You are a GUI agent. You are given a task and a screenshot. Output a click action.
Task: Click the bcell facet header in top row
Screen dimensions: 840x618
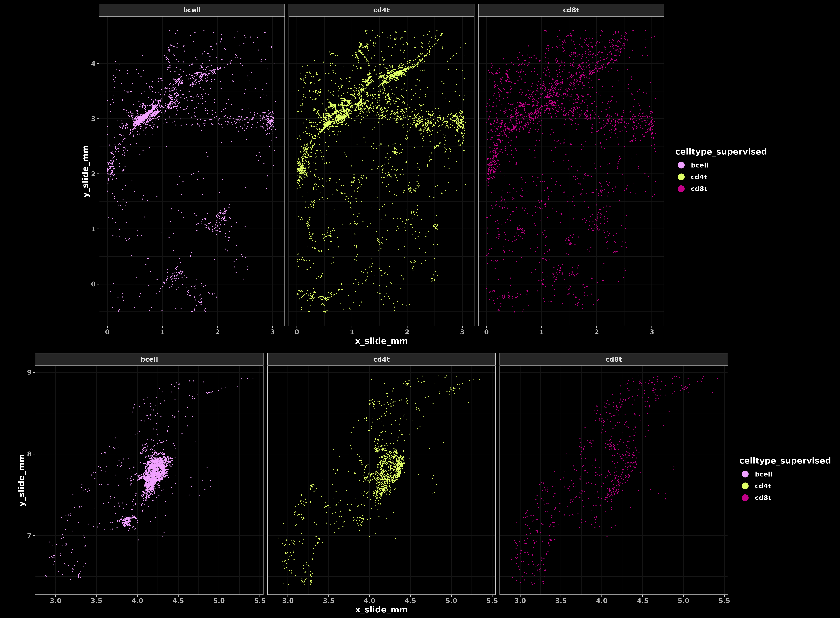(192, 10)
